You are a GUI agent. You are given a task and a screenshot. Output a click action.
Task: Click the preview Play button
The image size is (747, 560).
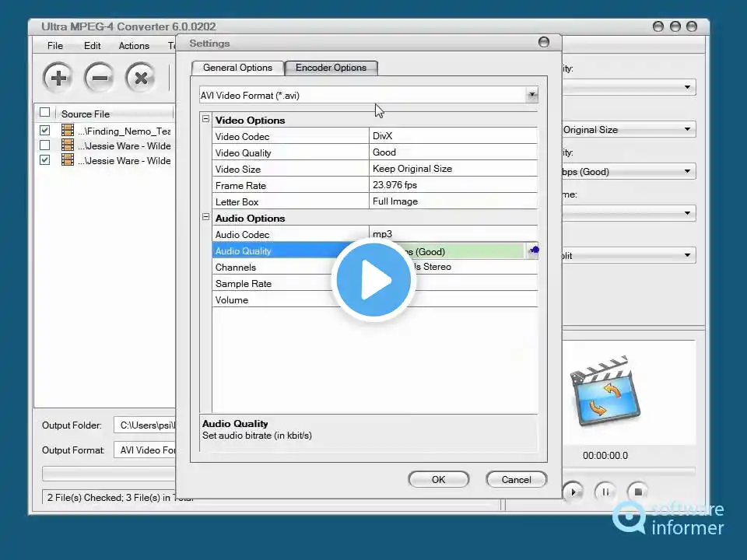(x=573, y=492)
